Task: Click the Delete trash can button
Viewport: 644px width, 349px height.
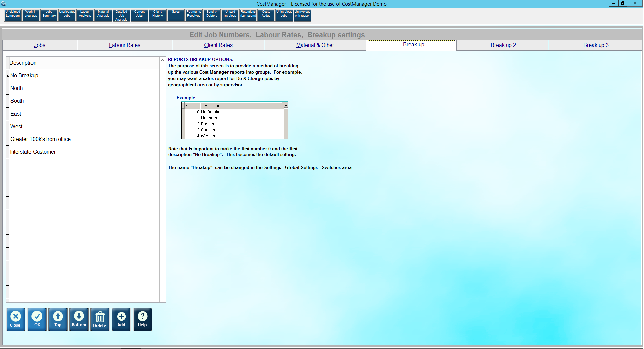Action: click(x=100, y=320)
